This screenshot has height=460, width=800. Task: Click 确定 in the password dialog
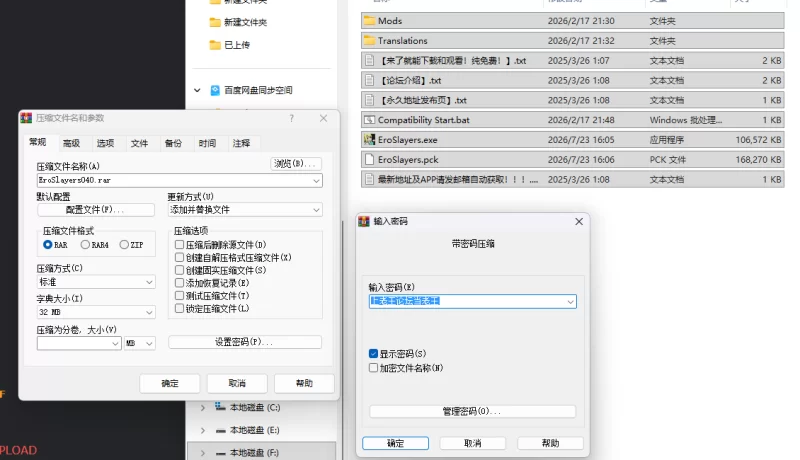click(x=395, y=443)
